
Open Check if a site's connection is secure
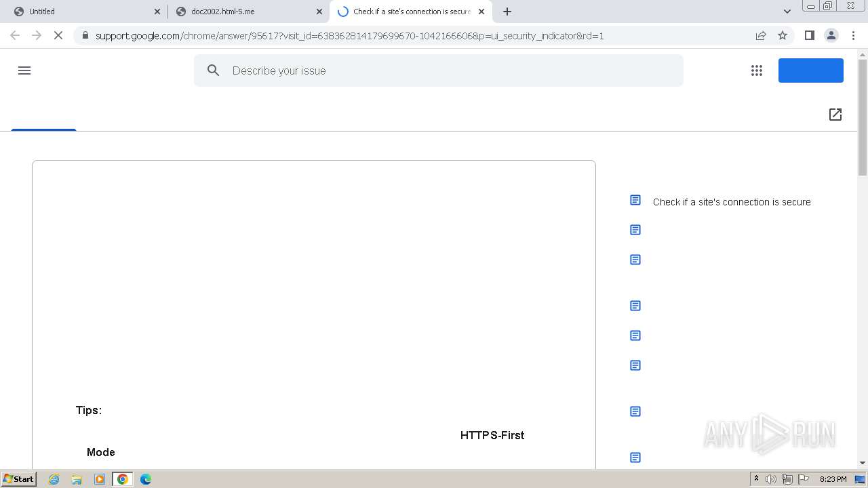pyautogui.click(x=732, y=202)
